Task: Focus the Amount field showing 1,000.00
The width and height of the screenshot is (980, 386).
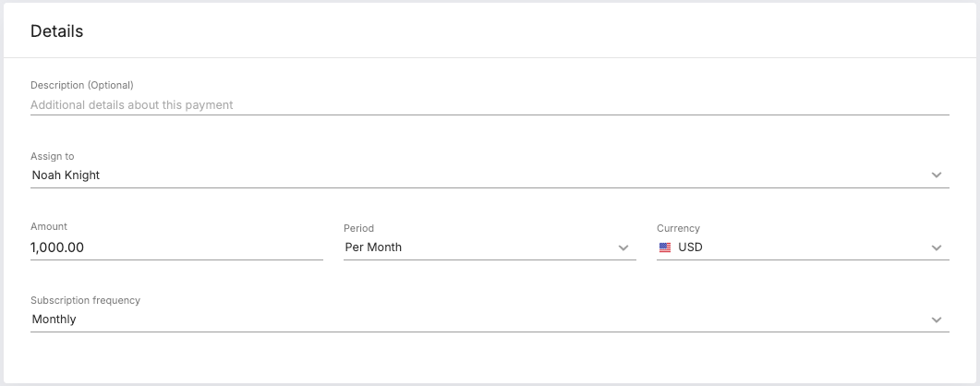Action: 176,247
